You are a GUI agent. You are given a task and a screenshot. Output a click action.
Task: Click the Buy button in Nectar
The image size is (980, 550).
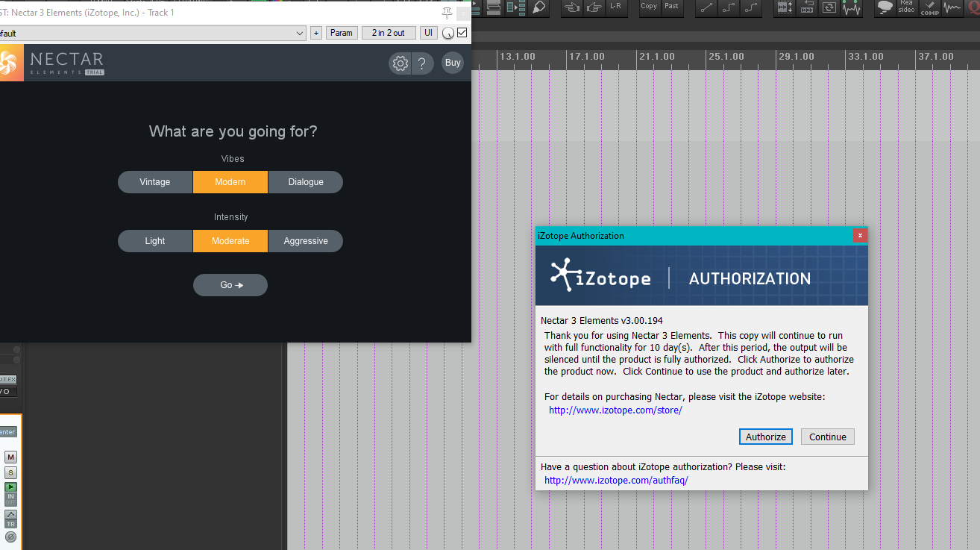pos(453,63)
